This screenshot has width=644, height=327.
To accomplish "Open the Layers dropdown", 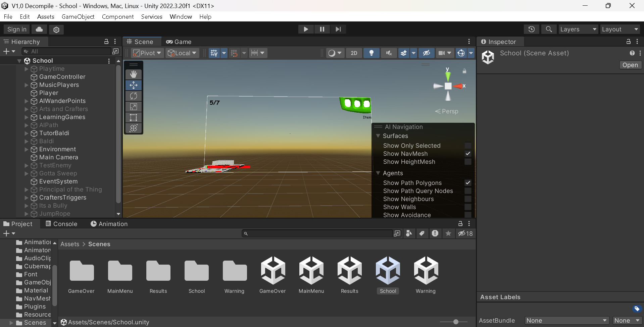I will tap(578, 29).
